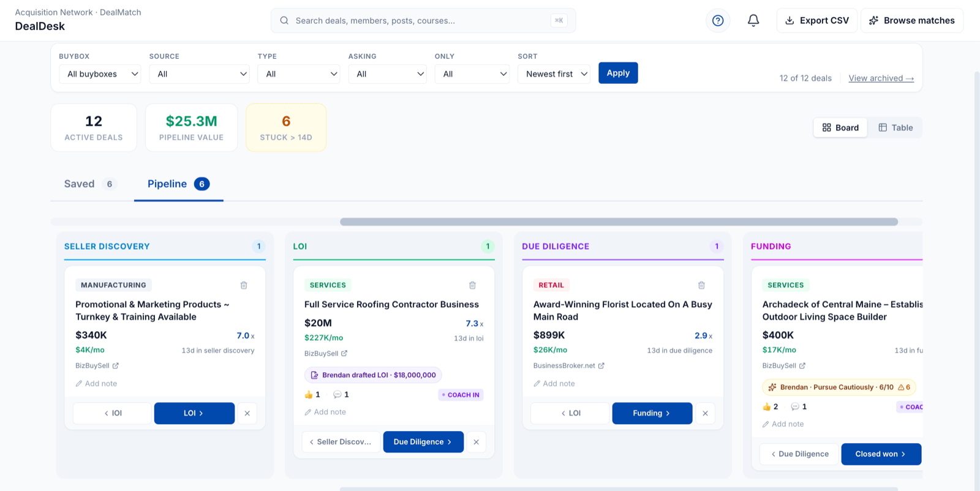
Task: Click thumbs-up icon on Roofing Contractor card
Action: (309, 395)
